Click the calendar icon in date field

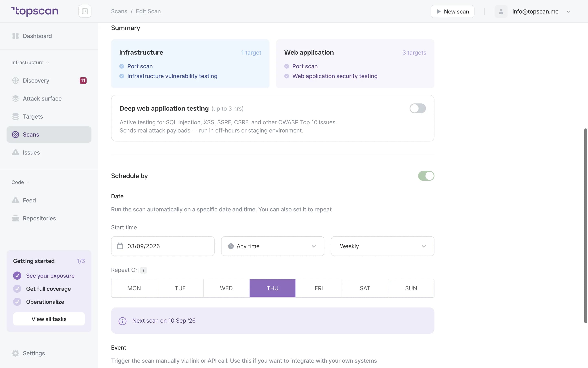tap(120, 246)
